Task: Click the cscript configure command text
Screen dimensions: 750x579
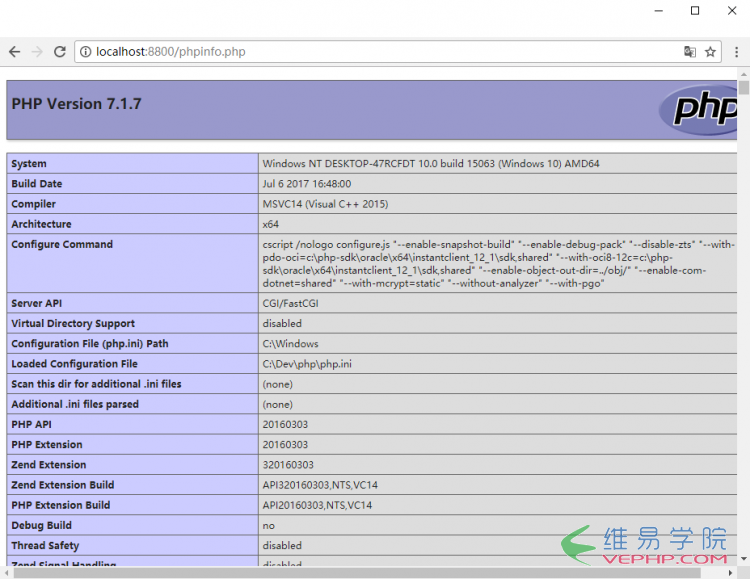Action: (x=497, y=264)
